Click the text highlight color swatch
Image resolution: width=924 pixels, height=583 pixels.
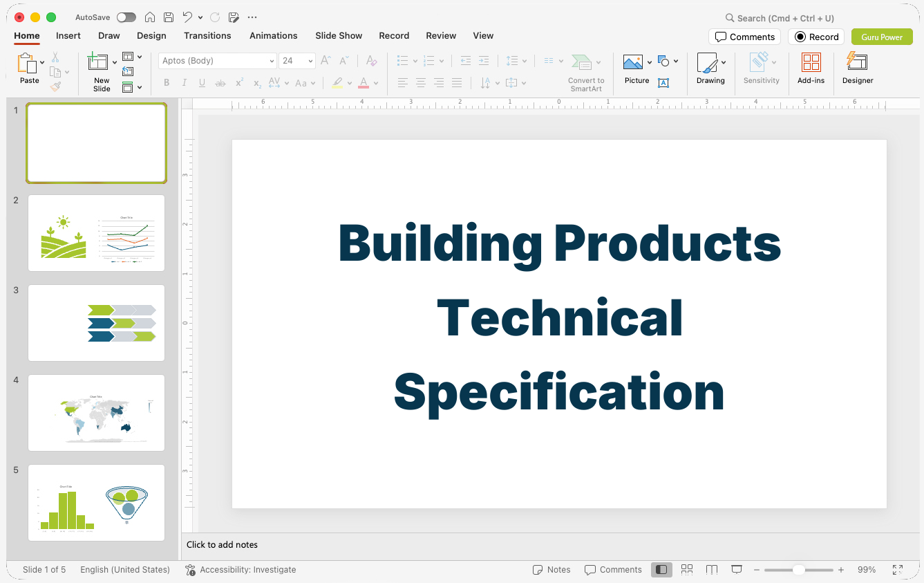[337, 83]
